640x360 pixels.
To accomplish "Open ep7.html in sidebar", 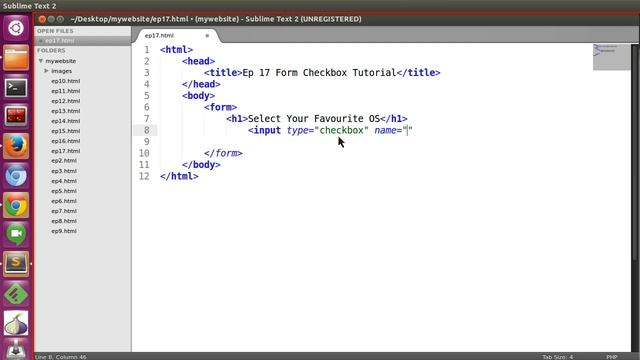I will (x=64, y=211).
